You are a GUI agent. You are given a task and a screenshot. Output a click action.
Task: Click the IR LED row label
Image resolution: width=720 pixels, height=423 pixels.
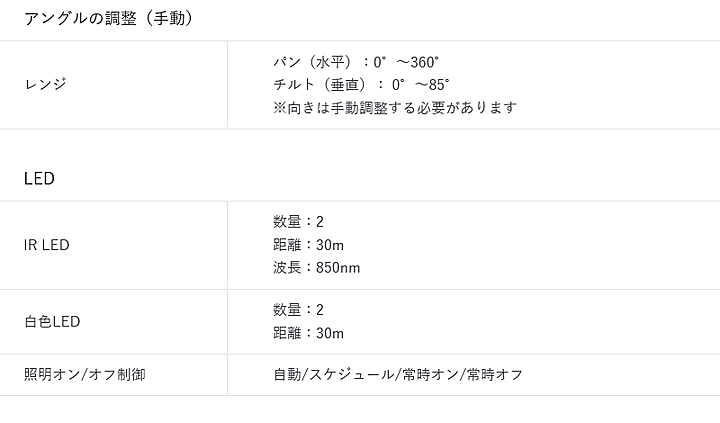[47, 245]
